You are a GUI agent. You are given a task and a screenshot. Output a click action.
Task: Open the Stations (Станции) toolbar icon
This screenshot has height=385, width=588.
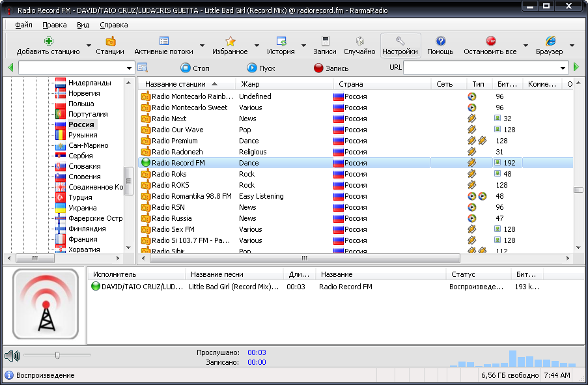pyautogui.click(x=110, y=41)
